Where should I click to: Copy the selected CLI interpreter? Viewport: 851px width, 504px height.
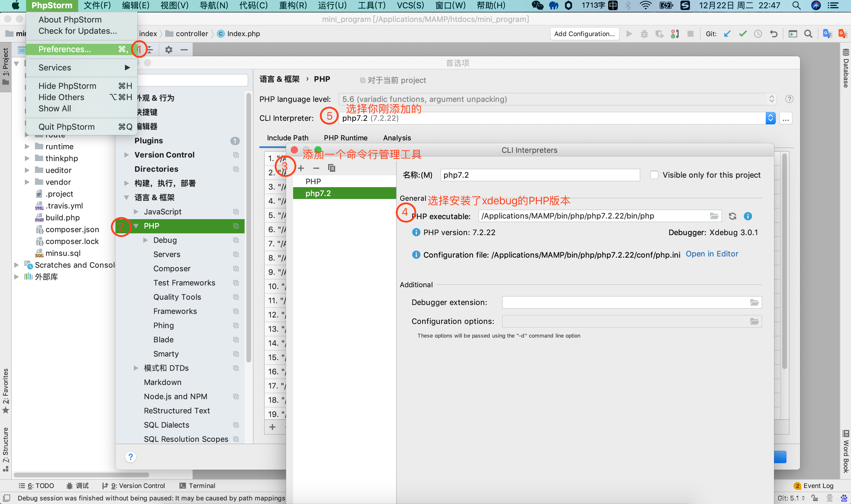(331, 168)
